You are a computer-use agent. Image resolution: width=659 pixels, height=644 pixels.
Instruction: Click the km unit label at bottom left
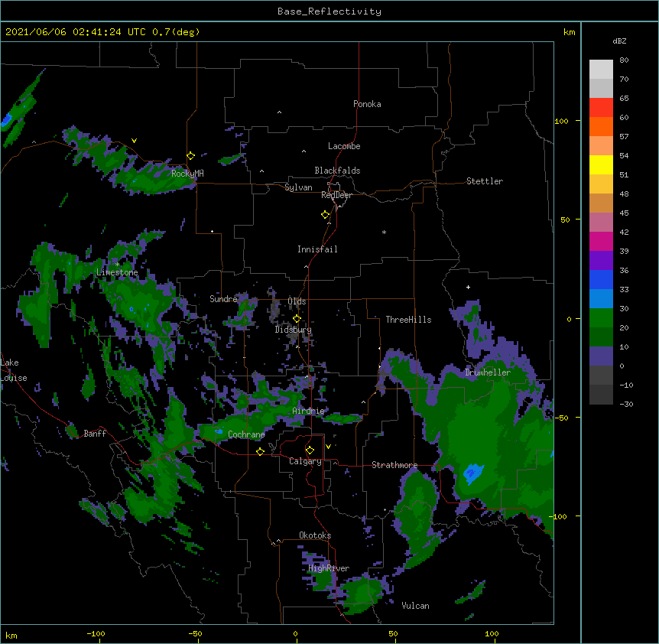tap(11, 635)
